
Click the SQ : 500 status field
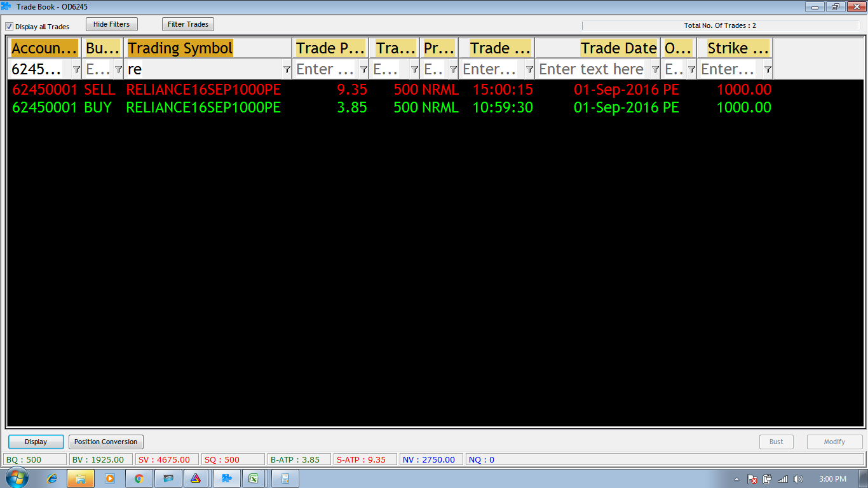[233, 459]
